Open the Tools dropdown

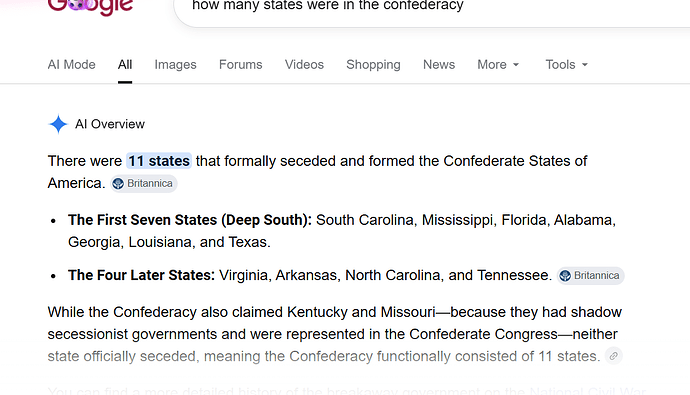[566, 65]
